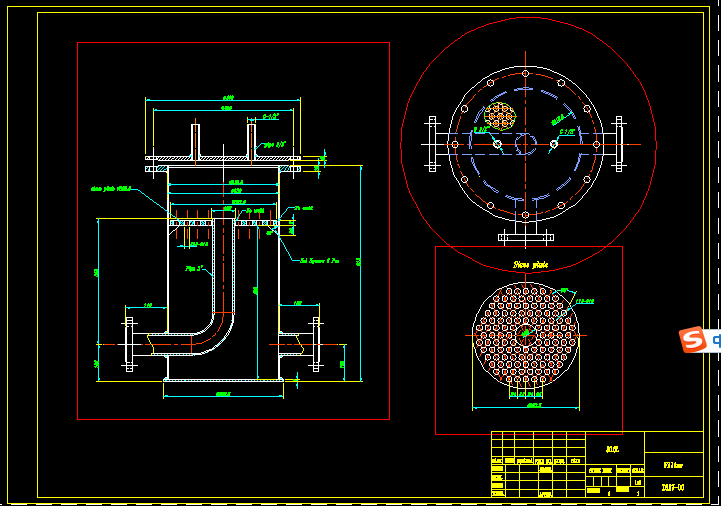Select the top bolt hole on the circular flange
The height and width of the screenshot is (506, 721).
tap(526, 72)
